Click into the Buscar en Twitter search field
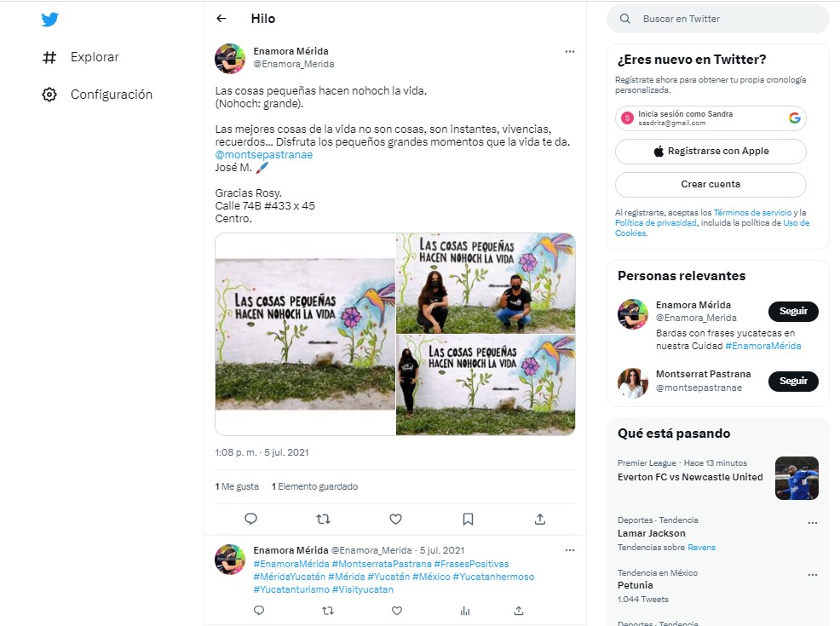This screenshot has width=840, height=626. pos(718,19)
